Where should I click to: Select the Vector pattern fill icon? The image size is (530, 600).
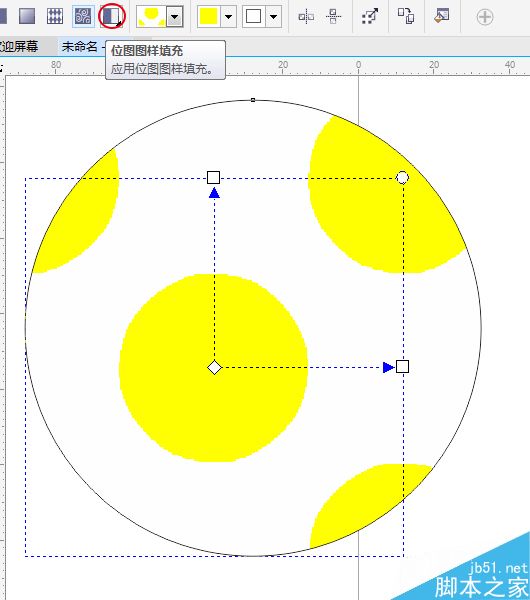point(55,16)
